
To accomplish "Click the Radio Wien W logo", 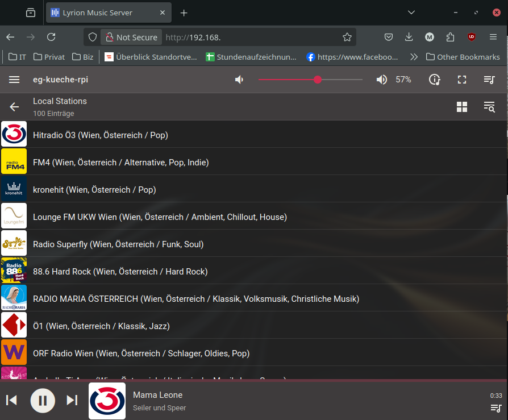I will pos(14,352).
